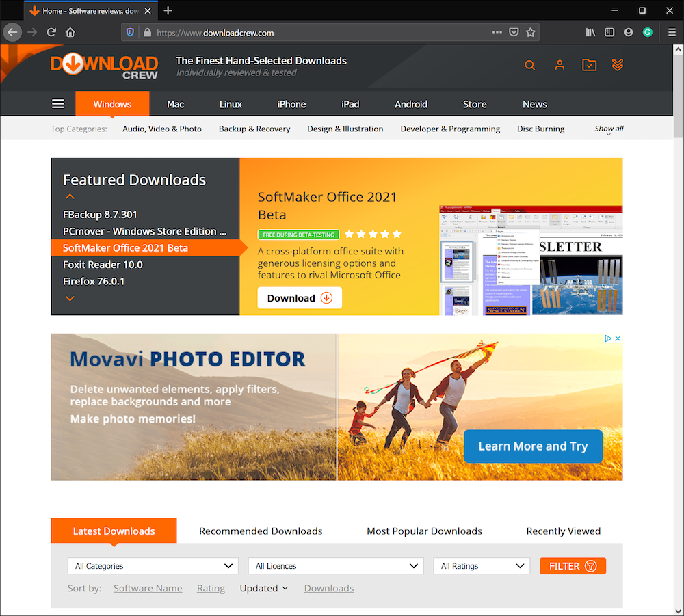
Task: Select Firefox 76.0.1 in featured list
Action: point(94,281)
